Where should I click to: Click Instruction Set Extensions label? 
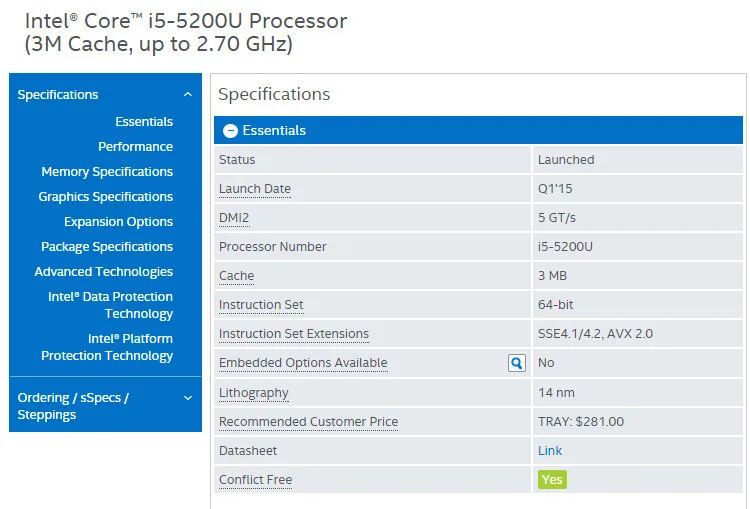click(294, 334)
